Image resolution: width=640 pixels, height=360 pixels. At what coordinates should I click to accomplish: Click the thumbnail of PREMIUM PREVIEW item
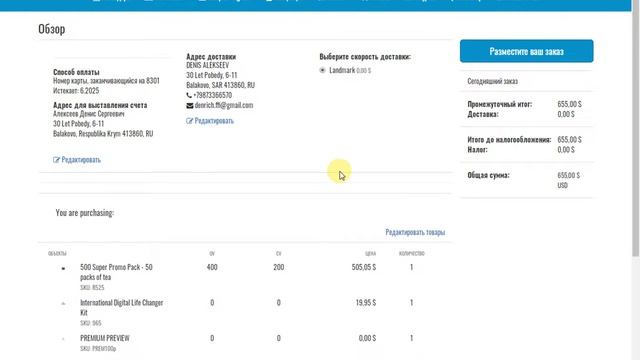point(63,339)
